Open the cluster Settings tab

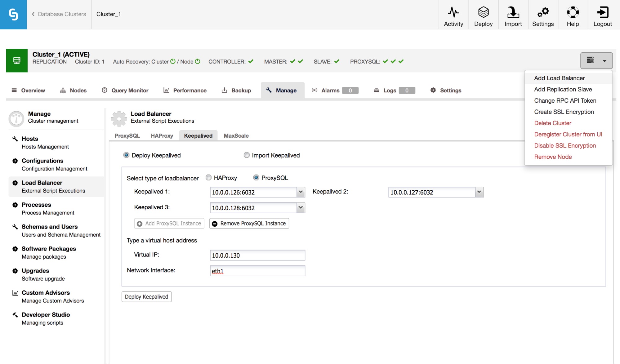coord(446,90)
